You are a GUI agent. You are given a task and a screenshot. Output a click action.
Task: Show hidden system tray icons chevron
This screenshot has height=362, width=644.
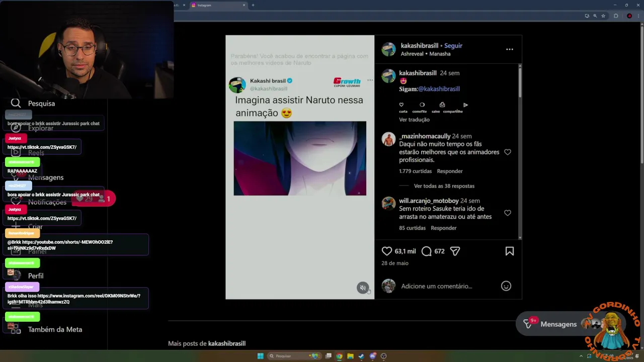[582, 356]
